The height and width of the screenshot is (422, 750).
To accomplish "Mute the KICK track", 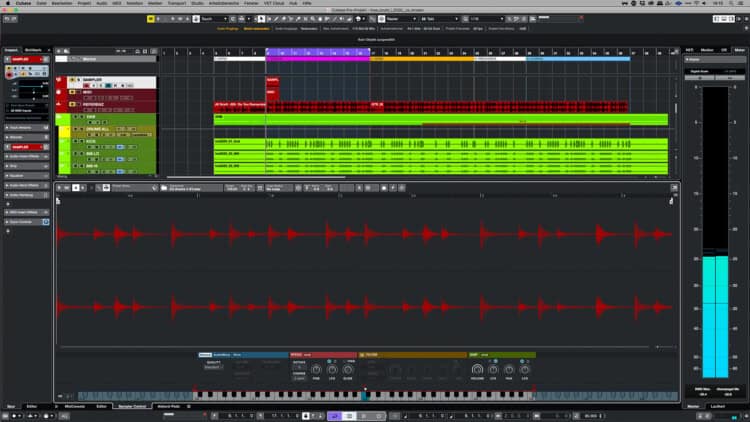I will pos(75,142).
